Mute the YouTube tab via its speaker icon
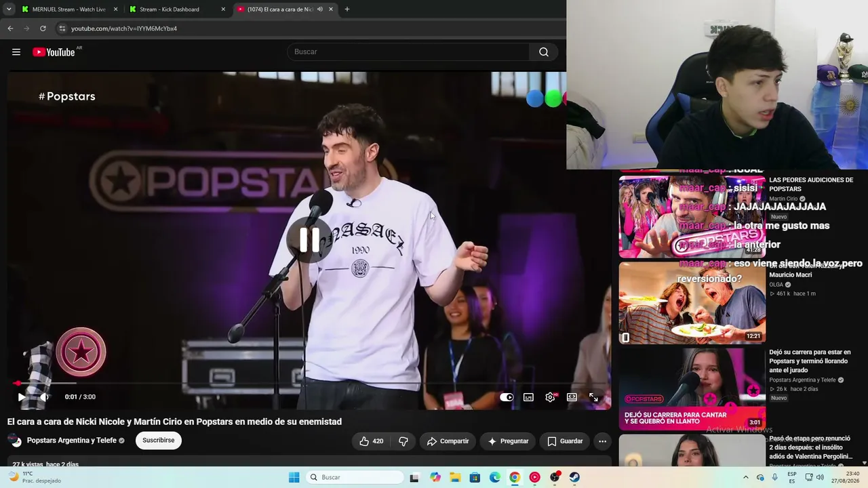 click(x=320, y=9)
